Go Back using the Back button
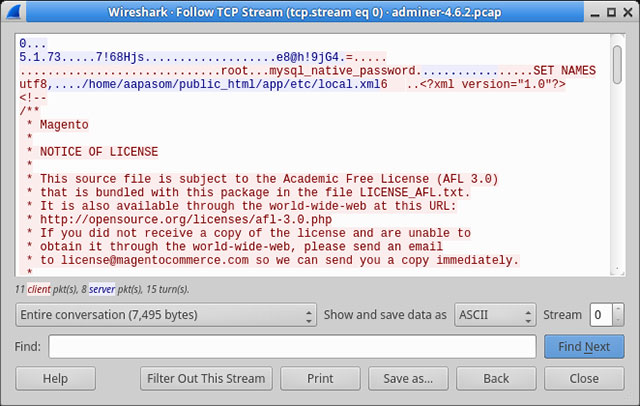 click(496, 379)
